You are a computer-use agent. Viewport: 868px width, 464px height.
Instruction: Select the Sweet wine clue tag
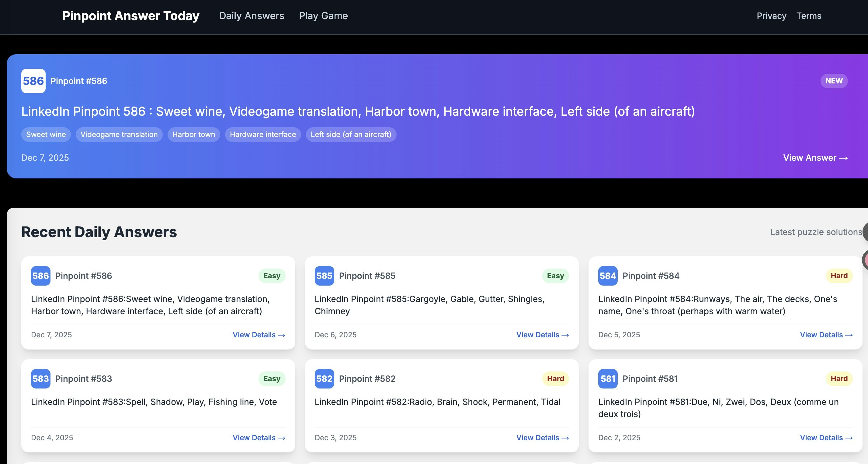[x=46, y=134]
